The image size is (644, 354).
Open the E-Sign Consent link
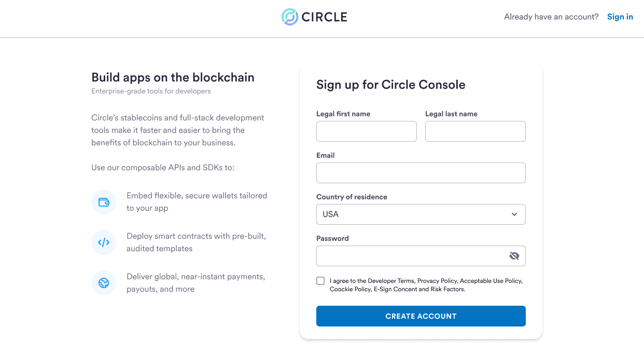[395, 289]
